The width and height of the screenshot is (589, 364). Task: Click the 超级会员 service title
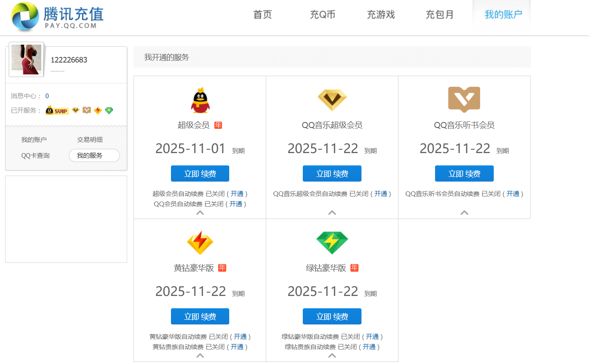coord(194,125)
